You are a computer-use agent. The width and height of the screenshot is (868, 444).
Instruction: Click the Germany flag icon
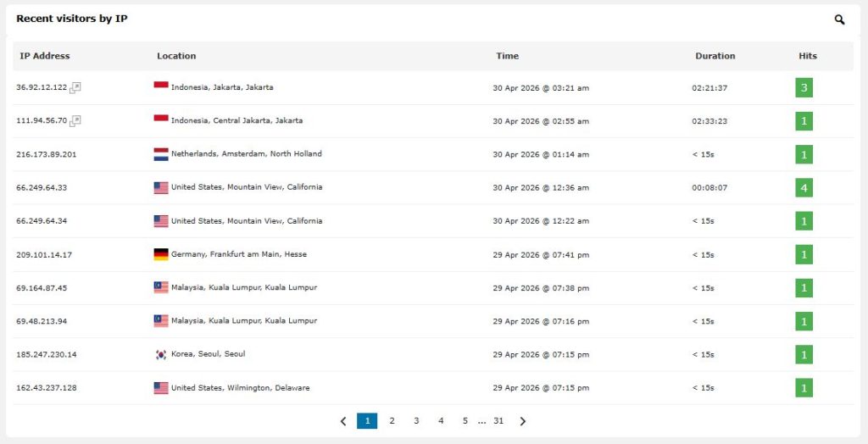click(x=161, y=254)
